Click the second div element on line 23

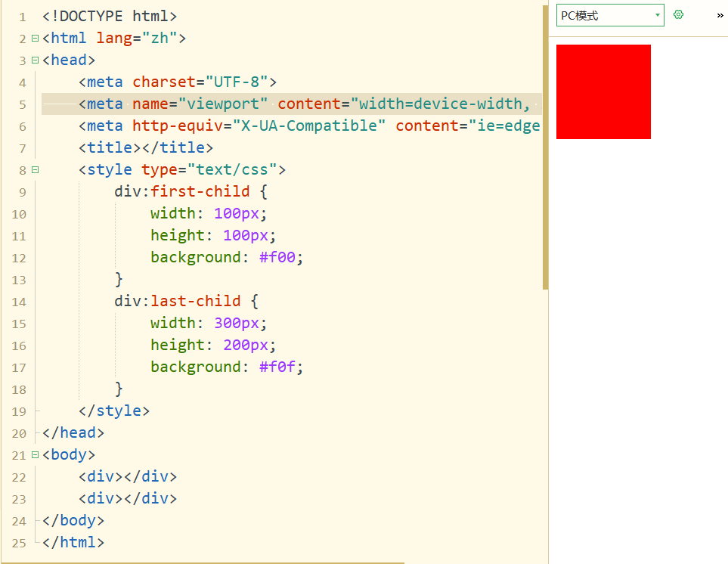tap(128, 498)
